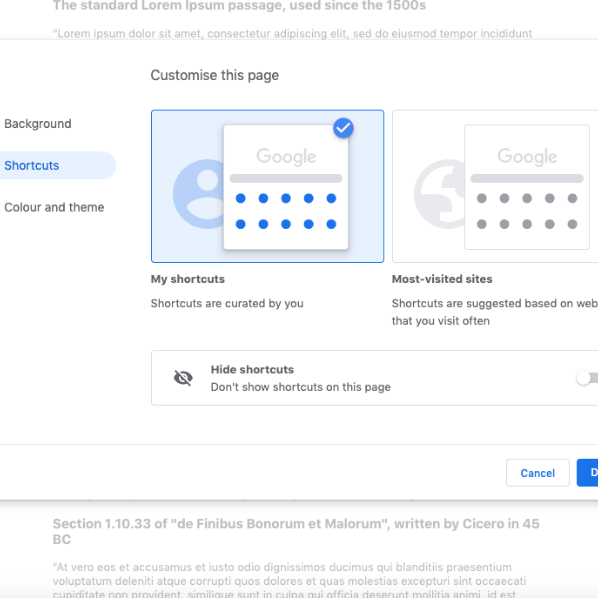The width and height of the screenshot is (598, 598).
Task: Click the blue Done button
Action: point(588,473)
